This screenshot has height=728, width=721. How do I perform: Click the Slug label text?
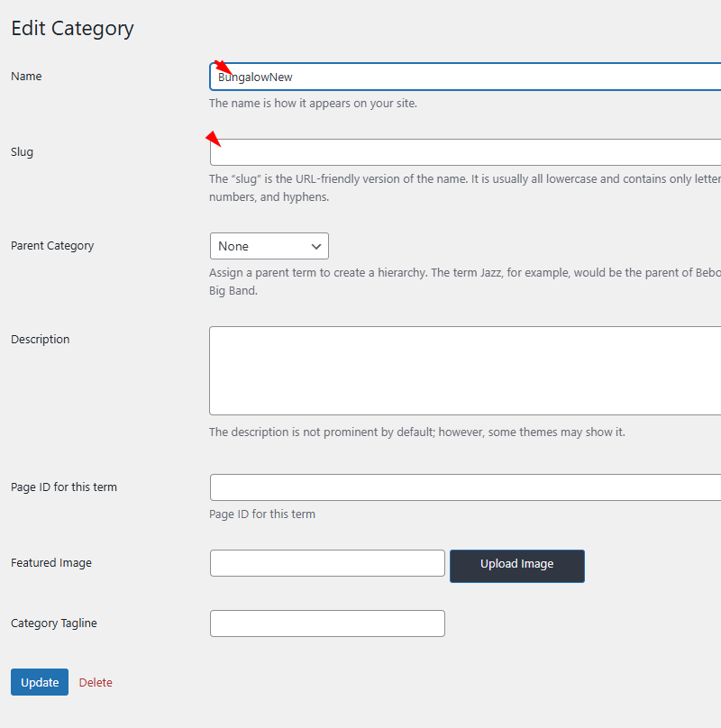pos(22,152)
